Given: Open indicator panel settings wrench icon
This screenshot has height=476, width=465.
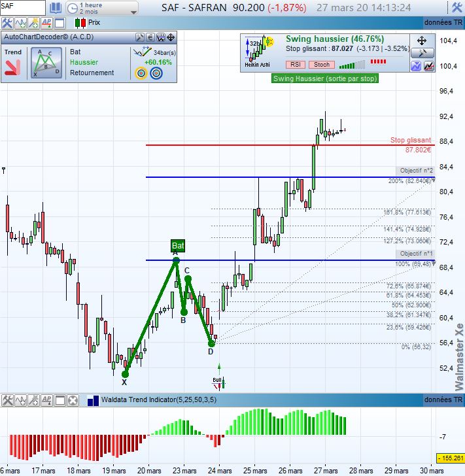Looking at the screenshot, I should pyautogui.click(x=7, y=400).
